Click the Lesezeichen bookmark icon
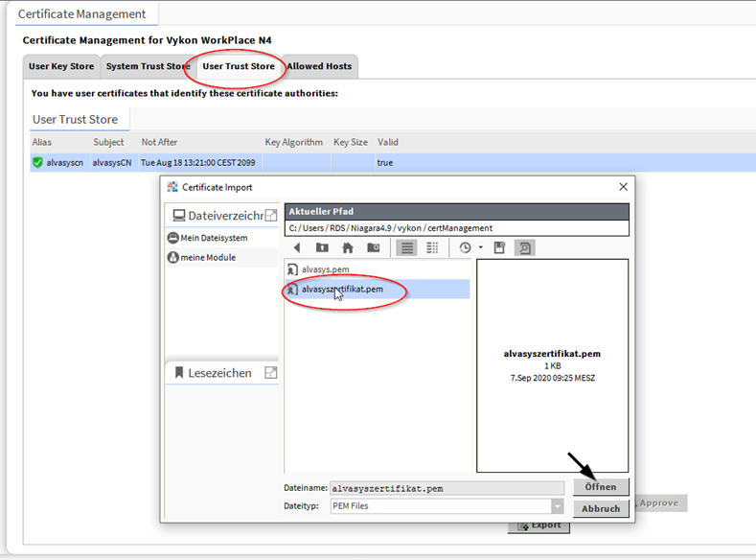This screenshot has width=756, height=560. [179, 372]
